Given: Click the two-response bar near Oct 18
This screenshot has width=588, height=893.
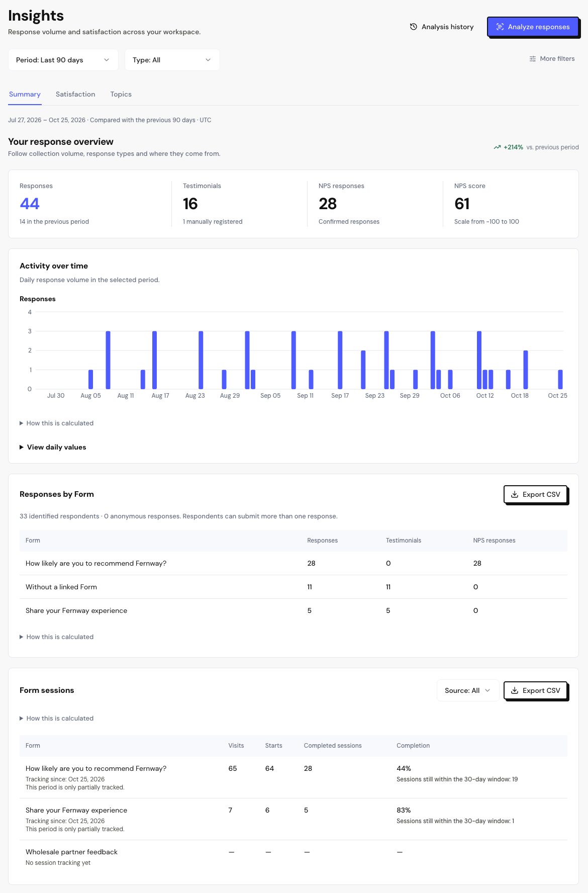Looking at the screenshot, I should coord(526,370).
